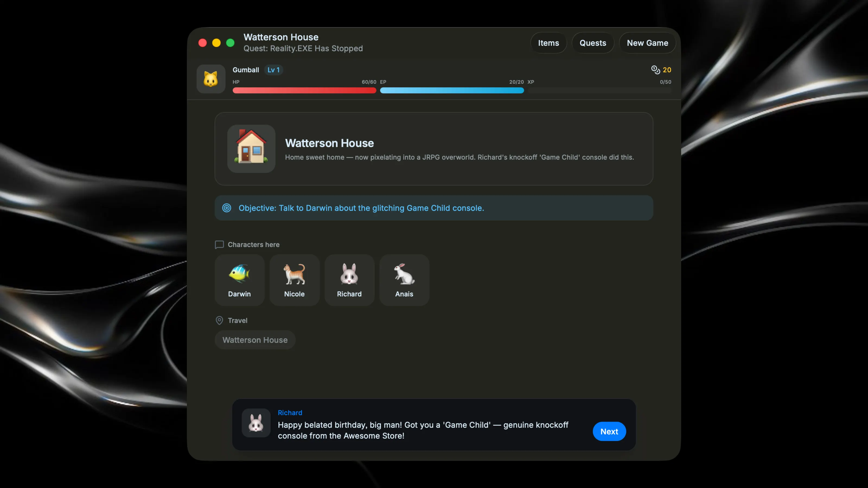Click the 'Happy belated birthday' dialogue text
The width and height of the screenshot is (868, 488).
(x=423, y=430)
